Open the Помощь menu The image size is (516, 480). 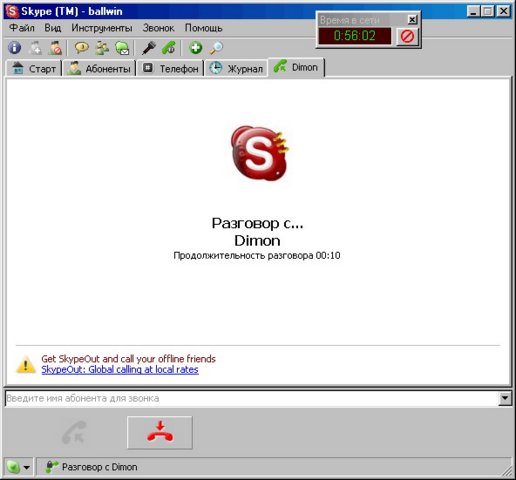tap(203, 28)
